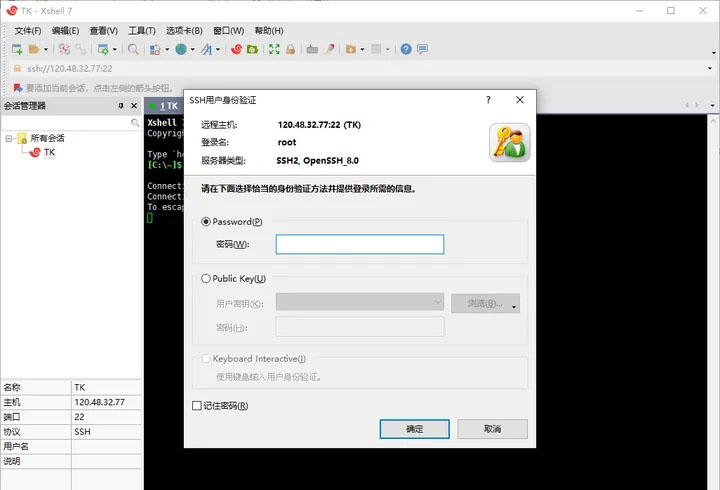Screen dimensions: 720x490
Task: Click the terminal vertical scrollbar
Action: click(713, 302)
